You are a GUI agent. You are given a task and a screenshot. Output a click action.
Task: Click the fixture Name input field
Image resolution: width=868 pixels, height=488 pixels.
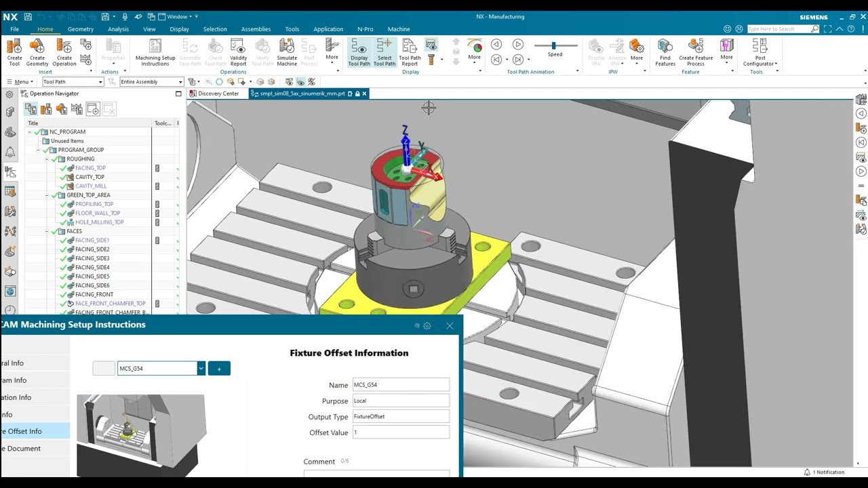401,384
